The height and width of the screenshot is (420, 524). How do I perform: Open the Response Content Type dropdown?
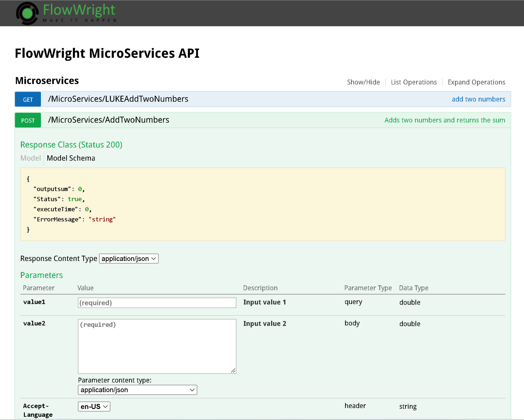(x=129, y=258)
